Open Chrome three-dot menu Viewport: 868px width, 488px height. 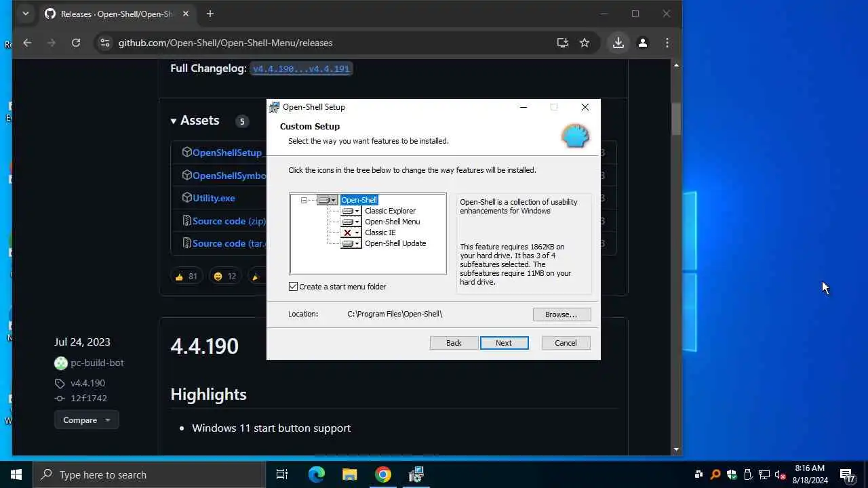667,43
